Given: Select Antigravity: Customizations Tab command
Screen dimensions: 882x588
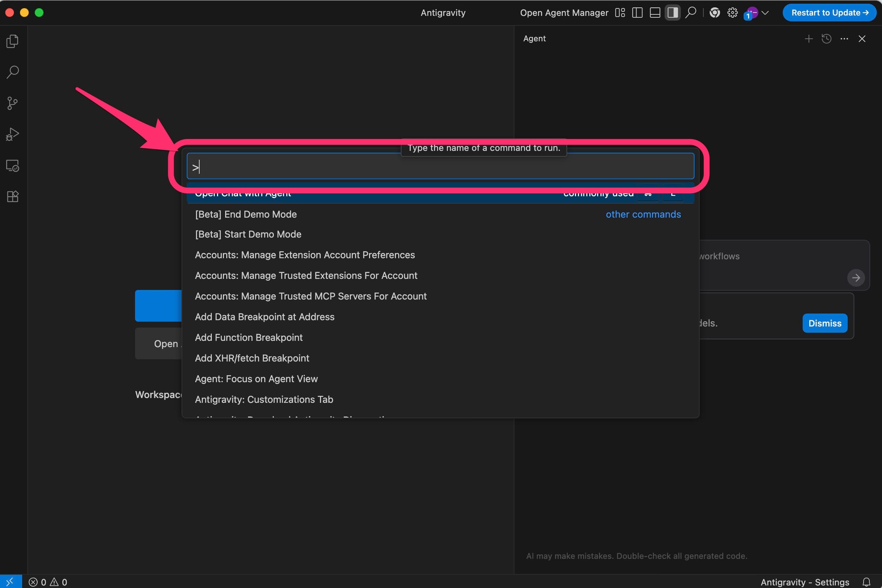Looking at the screenshot, I should pos(264,400).
